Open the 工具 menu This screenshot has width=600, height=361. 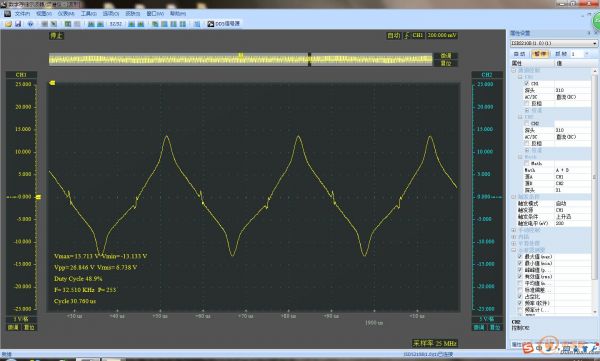point(88,13)
